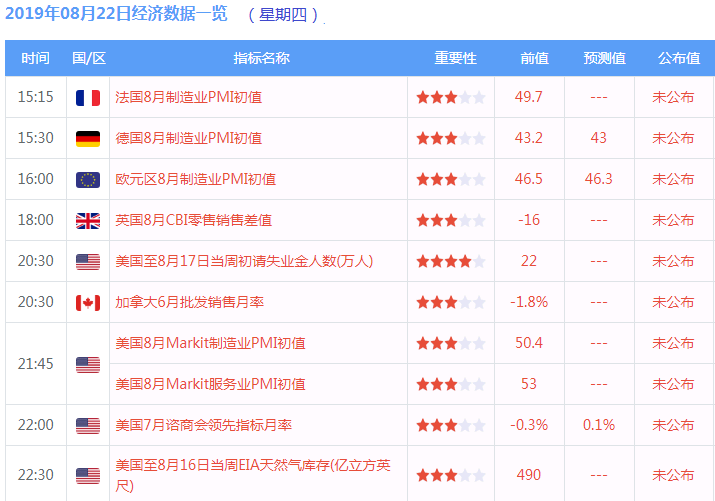
Task: Select the US flag in the 22:00 row
Action: pos(88,426)
